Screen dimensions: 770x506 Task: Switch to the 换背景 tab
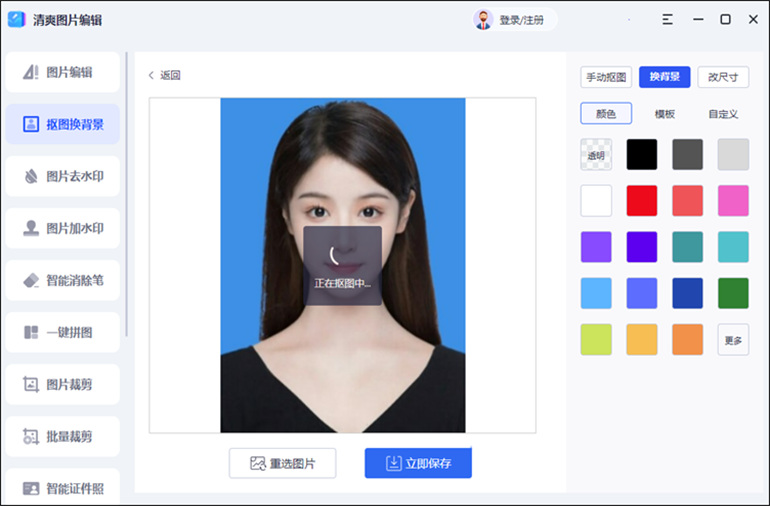click(x=664, y=77)
